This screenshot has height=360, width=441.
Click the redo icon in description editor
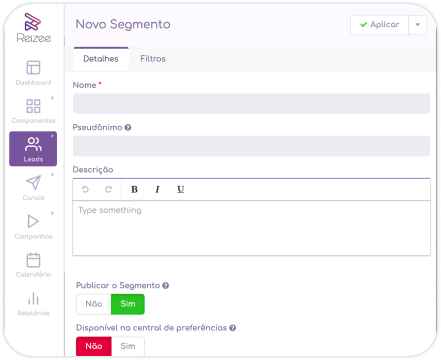click(x=108, y=189)
